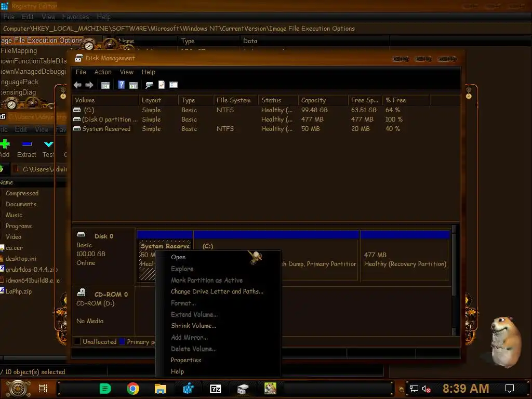Viewport: 532px width, 399px height.
Task: Select desktop.ini in 7-Zip list
Action: (x=21, y=259)
